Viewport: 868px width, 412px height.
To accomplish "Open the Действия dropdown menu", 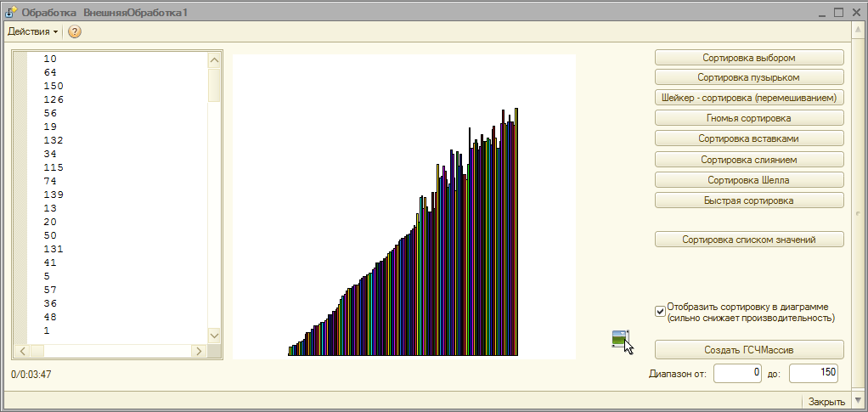I will (32, 31).
